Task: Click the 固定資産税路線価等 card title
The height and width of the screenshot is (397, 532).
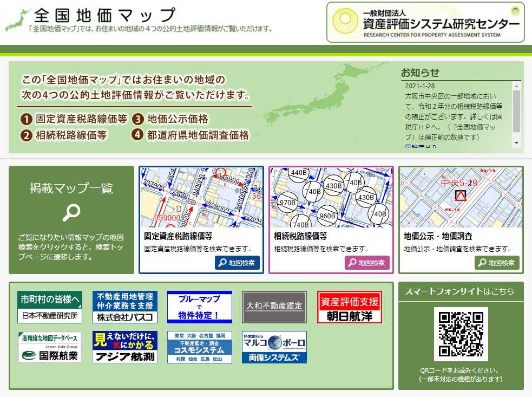Action: click(x=178, y=236)
